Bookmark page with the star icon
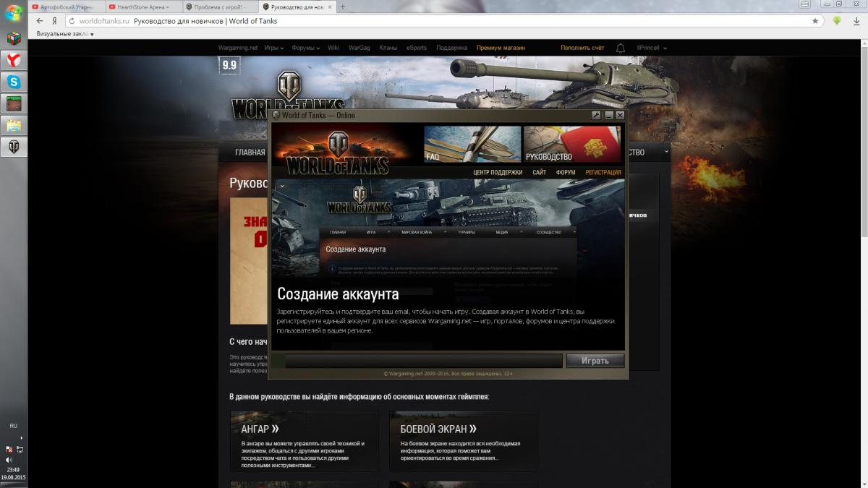This screenshot has height=488, width=868. (x=815, y=21)
